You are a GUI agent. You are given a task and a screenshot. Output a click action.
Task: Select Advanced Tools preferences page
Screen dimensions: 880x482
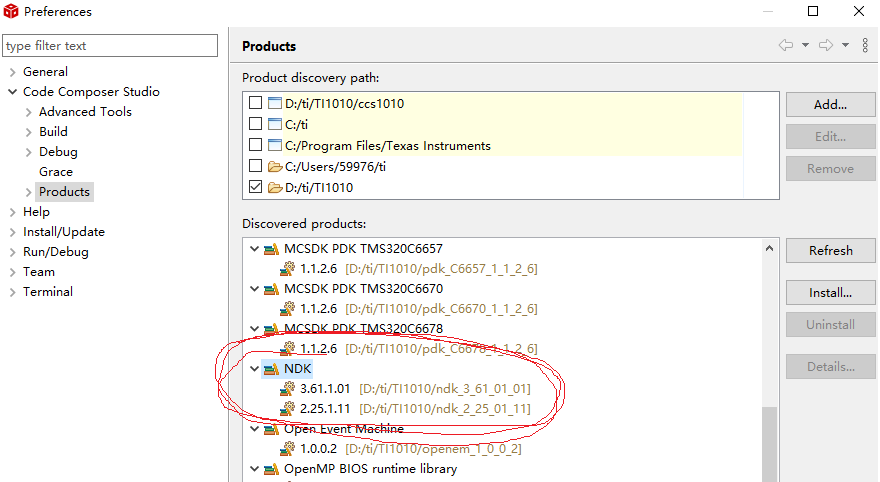click(85, 112)
